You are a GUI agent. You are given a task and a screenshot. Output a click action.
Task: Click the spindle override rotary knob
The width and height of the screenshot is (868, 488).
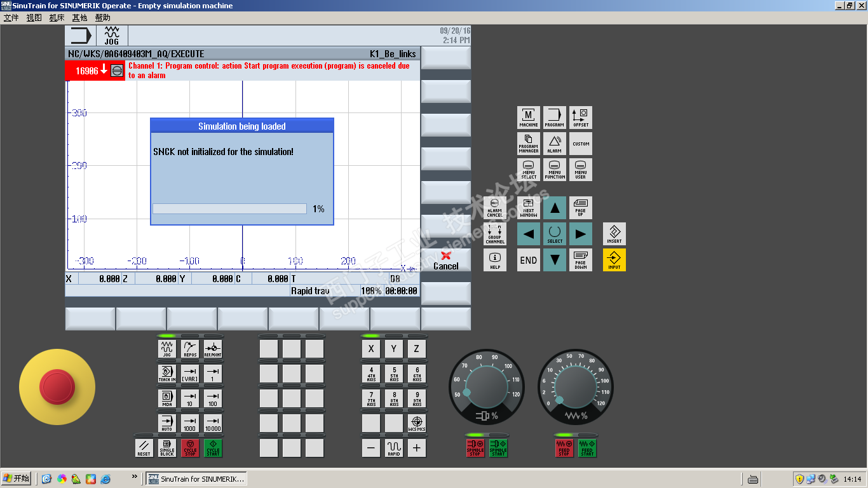pos(487,386)
